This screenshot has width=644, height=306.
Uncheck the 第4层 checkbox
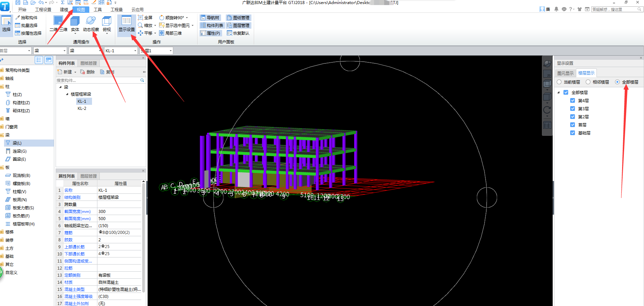point(573,100)
